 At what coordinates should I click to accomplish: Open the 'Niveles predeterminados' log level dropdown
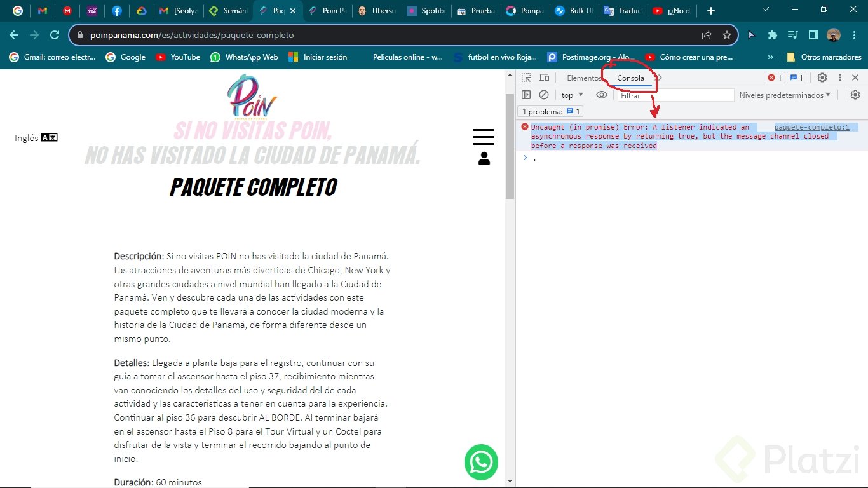pos(785,95)
